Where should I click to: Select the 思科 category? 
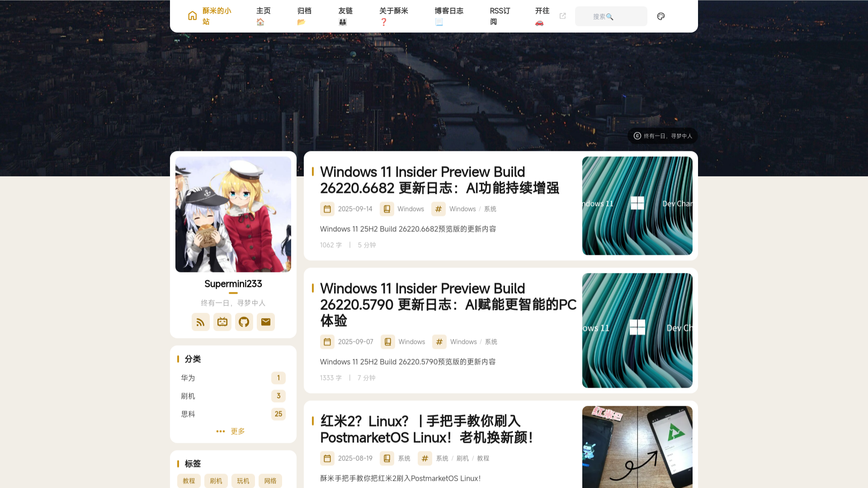click(x=233, y=414)
